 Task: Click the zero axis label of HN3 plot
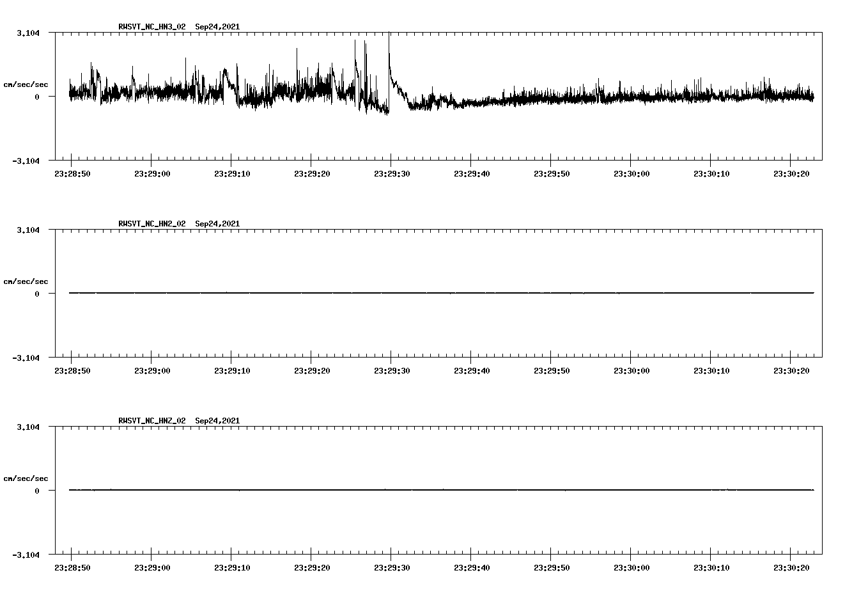coord(37,97)
